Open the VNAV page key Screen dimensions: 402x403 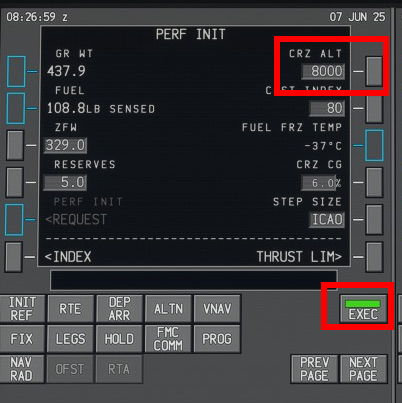217,308
